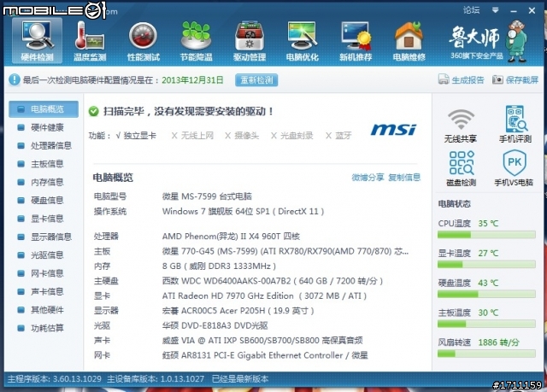Click the monitor value Acer P205H

pos(238,311)
